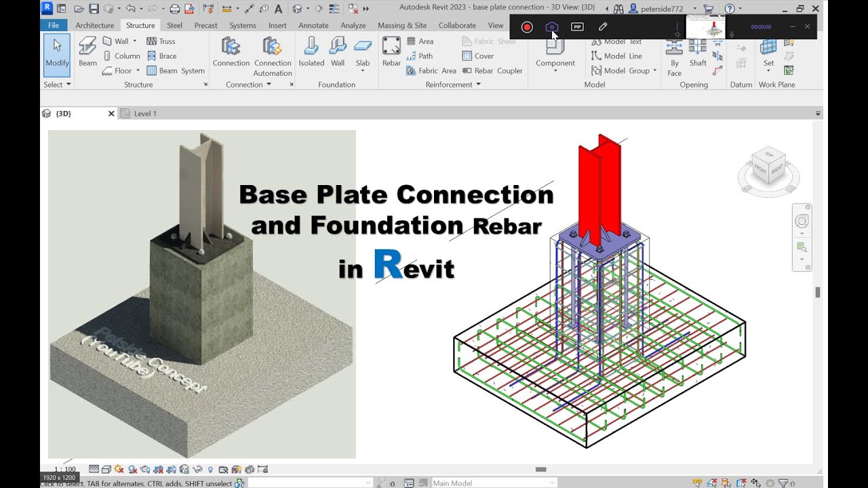
Task: Activate the Beam System tool
Action: coord(176,70)
